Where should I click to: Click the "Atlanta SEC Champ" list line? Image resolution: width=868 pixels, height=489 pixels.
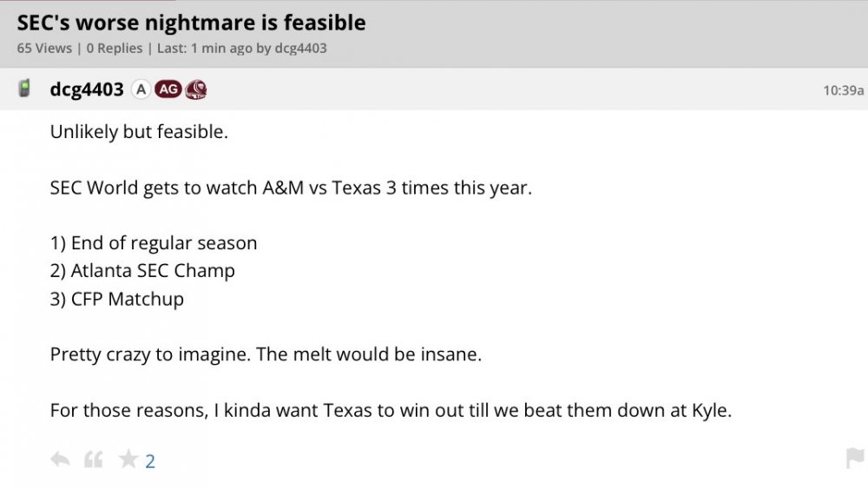153,271
